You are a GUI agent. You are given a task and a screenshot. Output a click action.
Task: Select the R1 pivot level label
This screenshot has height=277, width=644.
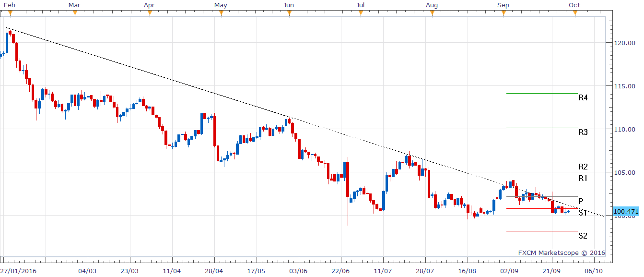coord(583,179)
